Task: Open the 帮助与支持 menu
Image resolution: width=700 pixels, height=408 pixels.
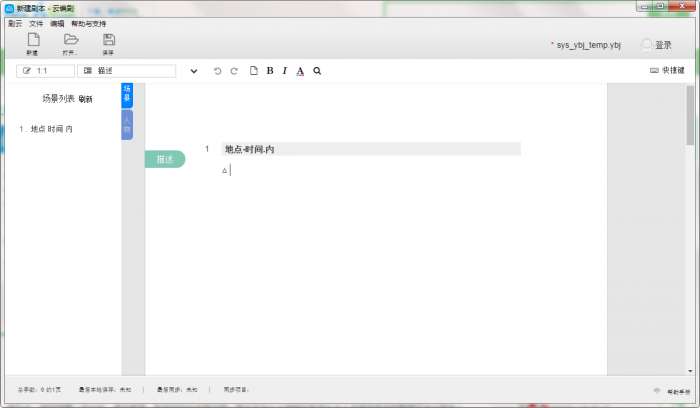Action: pos(89,24)
